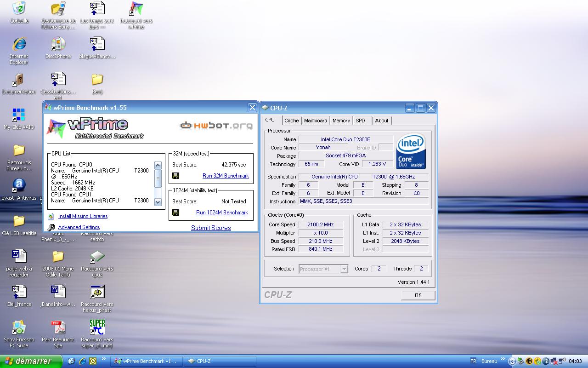The image size is (588, 368).
Task: Click the CPU List scroll down arrow
Action: [x=158, y=202]
